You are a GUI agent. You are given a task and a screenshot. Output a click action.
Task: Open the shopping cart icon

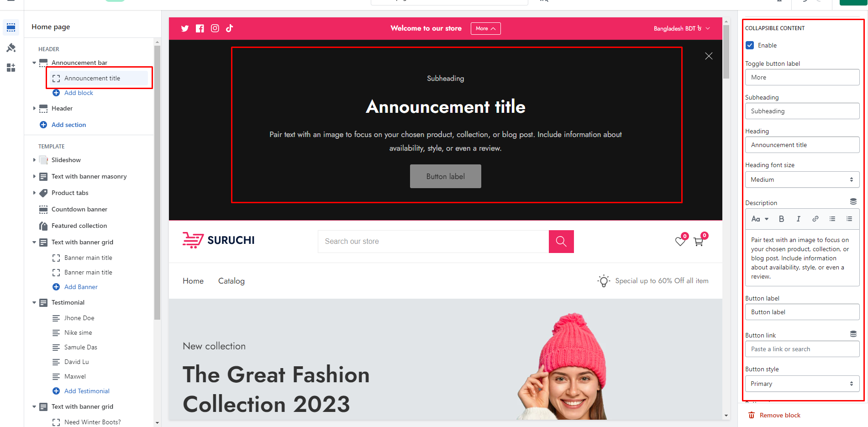(699, 242)
